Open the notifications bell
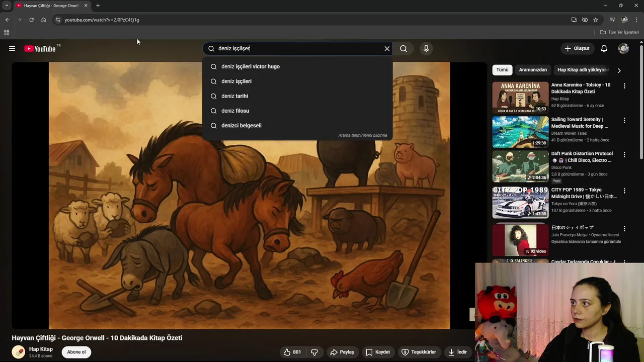 click(x=604, y=49)
